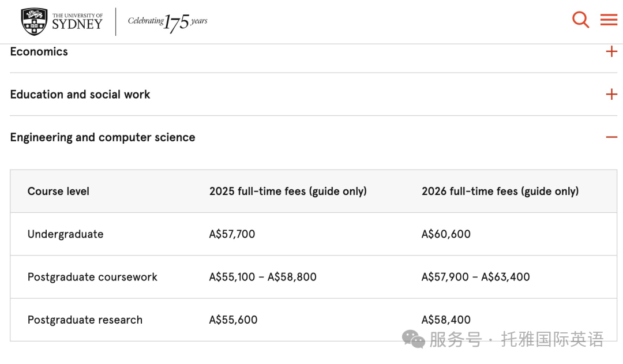Click the A$60,600 undergraduate 2026 fee
Image resolution: width=623 pixels, height=364 pixels.
(x=446, y=234)
